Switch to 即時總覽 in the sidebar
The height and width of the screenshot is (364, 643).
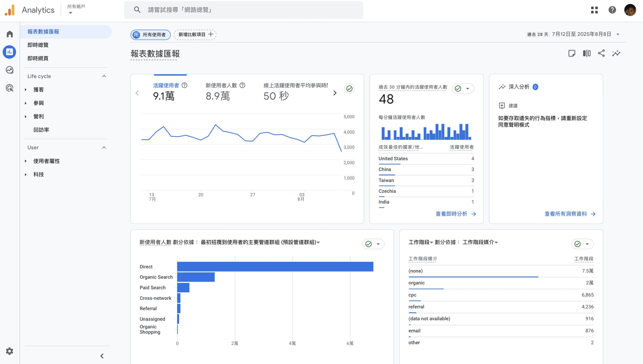click(x=38, y=45)
